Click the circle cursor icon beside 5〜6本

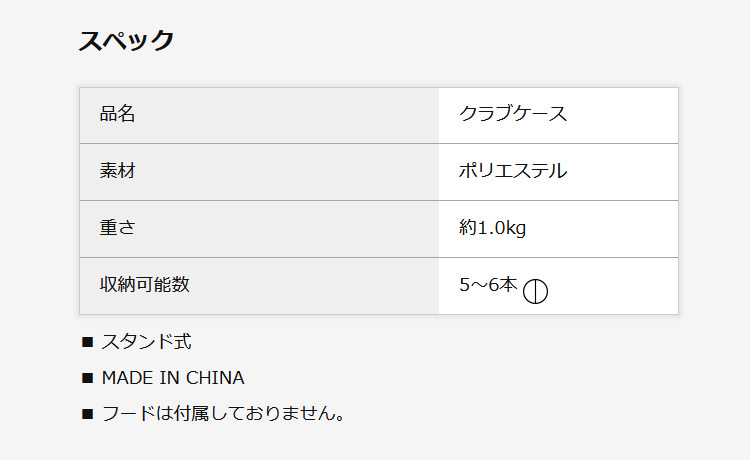(536, 291)
